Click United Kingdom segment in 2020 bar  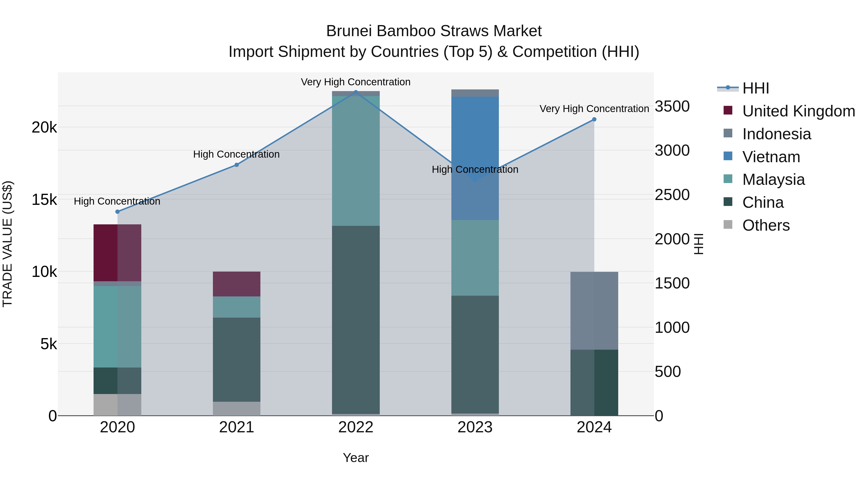pyautogui.click(x=117, y=253)
